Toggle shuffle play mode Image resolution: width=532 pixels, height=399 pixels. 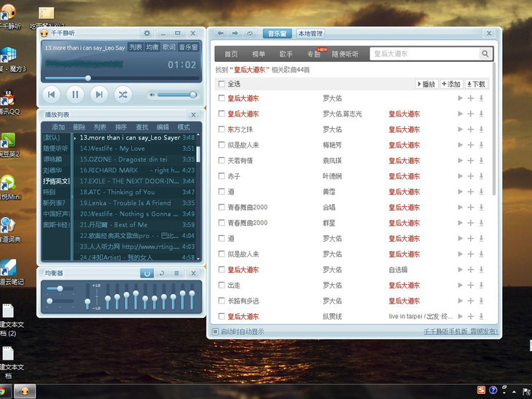click(123, 95)
